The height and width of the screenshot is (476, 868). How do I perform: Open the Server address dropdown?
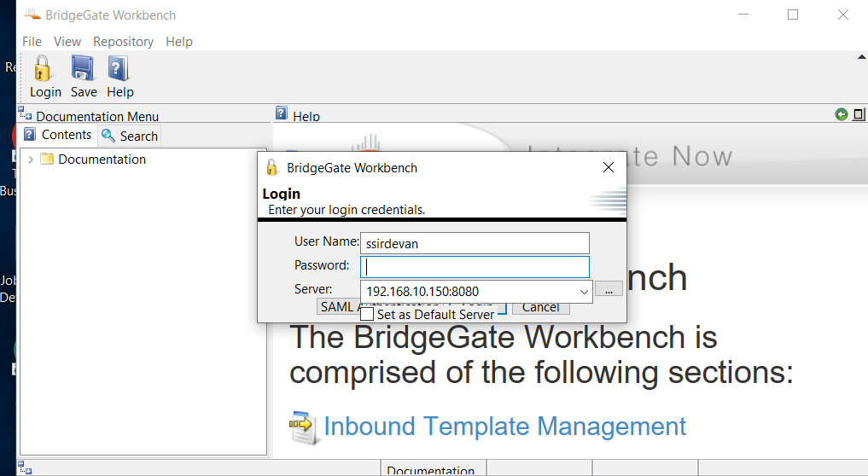pyautogui.click(x=584, y=292)
